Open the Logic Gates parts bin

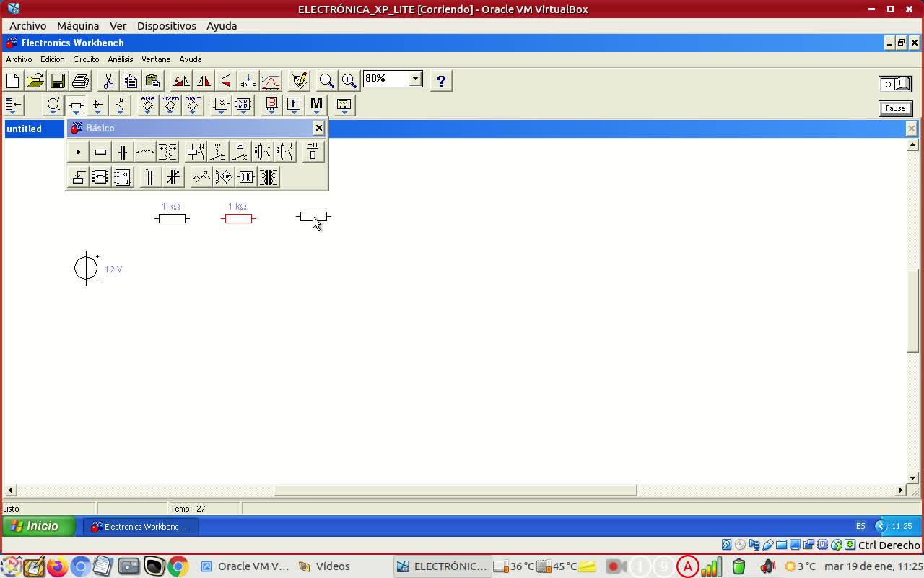click(221, 105)
